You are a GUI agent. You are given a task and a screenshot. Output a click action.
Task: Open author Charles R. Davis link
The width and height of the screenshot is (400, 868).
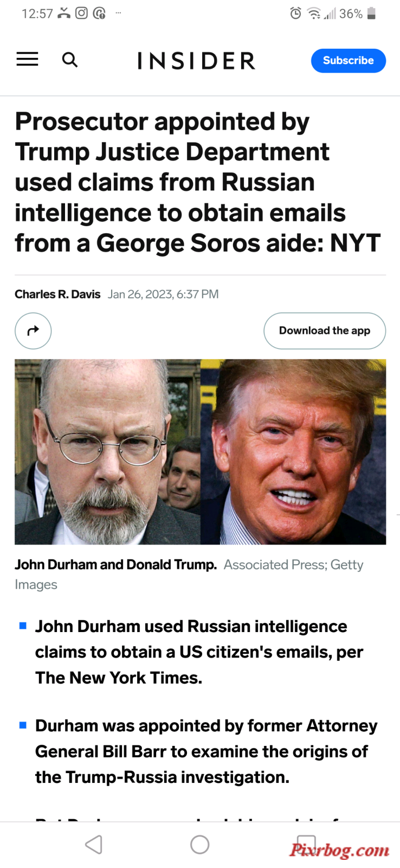point(57,294)
